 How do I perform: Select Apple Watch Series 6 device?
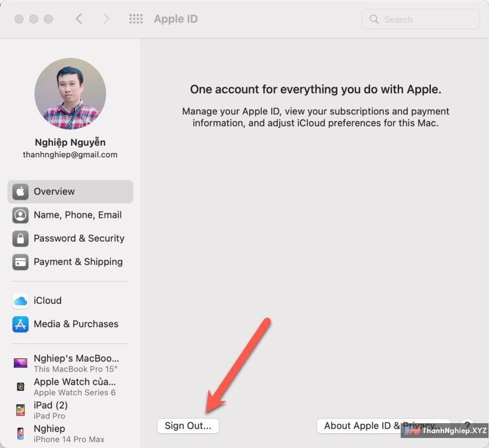(x=70, y=386)
